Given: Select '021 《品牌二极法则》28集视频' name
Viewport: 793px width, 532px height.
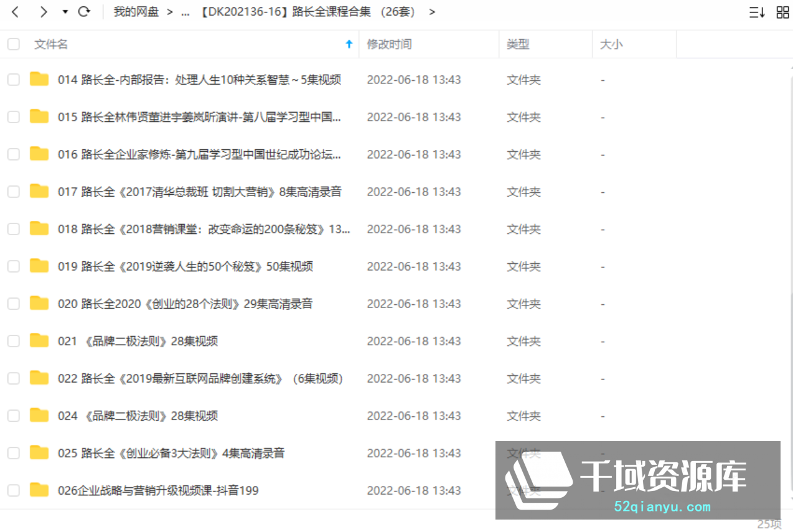Looking at the screenshot, I should tap(138, 341).
